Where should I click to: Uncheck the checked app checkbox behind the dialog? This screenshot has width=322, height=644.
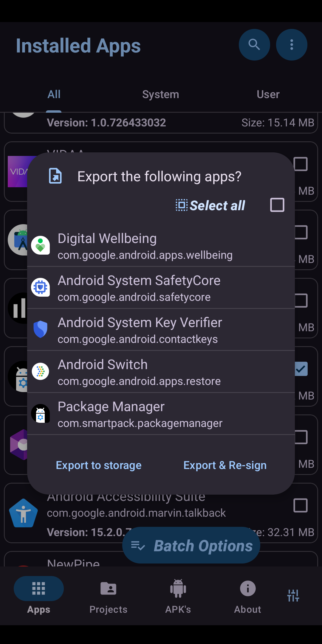coord(301,369)
